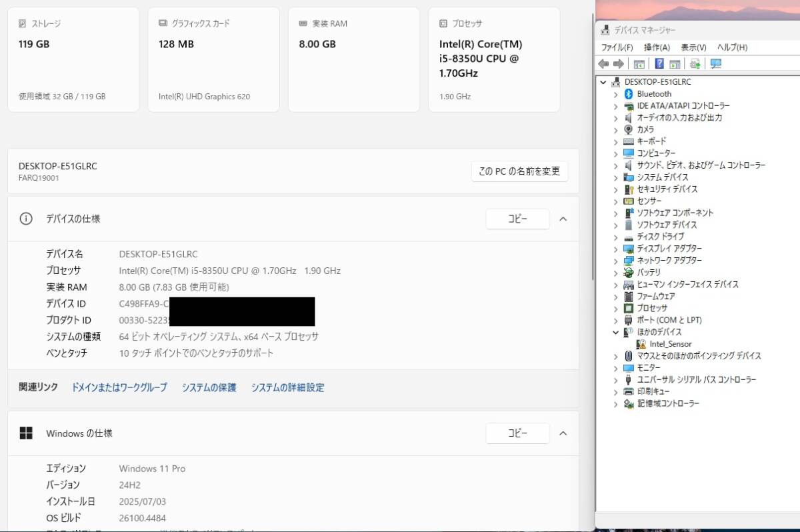Click the update driver toolbar icon
The height and width of the screenshot is (532, 800).
coord(695,64)
